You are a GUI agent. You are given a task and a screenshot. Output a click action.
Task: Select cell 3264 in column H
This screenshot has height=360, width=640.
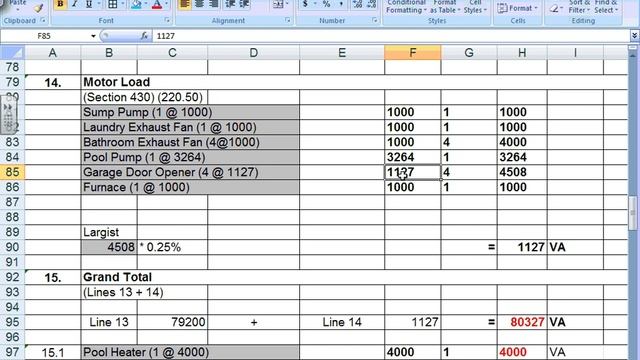click(x=522, y=157)
